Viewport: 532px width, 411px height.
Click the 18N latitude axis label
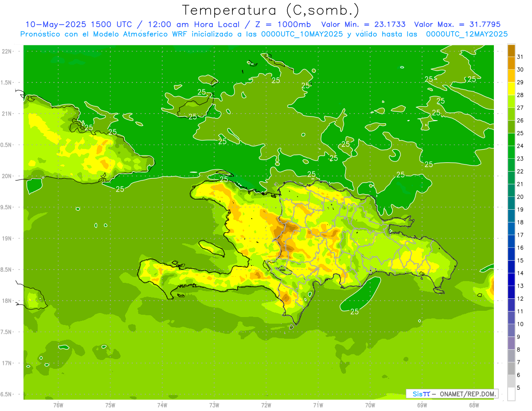pos(7,301)
